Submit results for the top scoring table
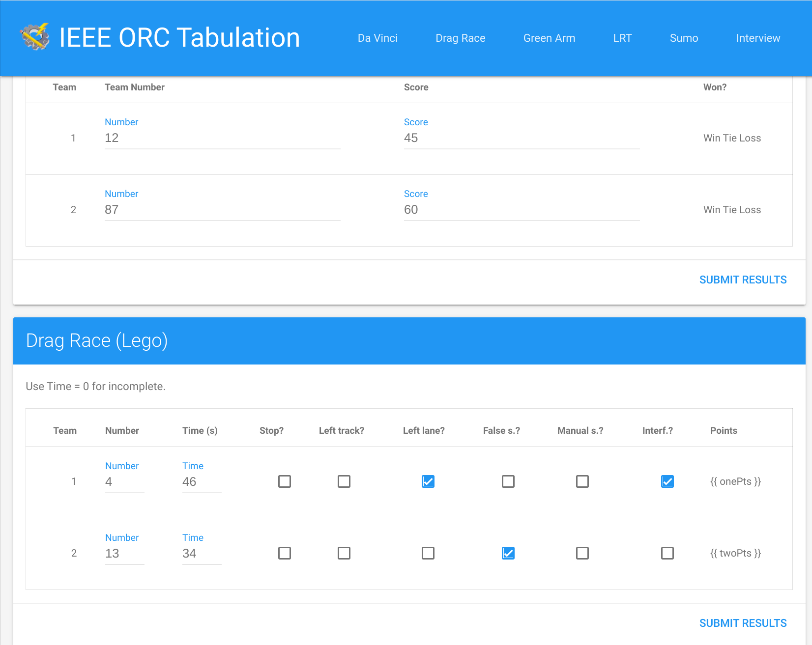The height and width of the screenshot is (645, 812). click(743, 280)
